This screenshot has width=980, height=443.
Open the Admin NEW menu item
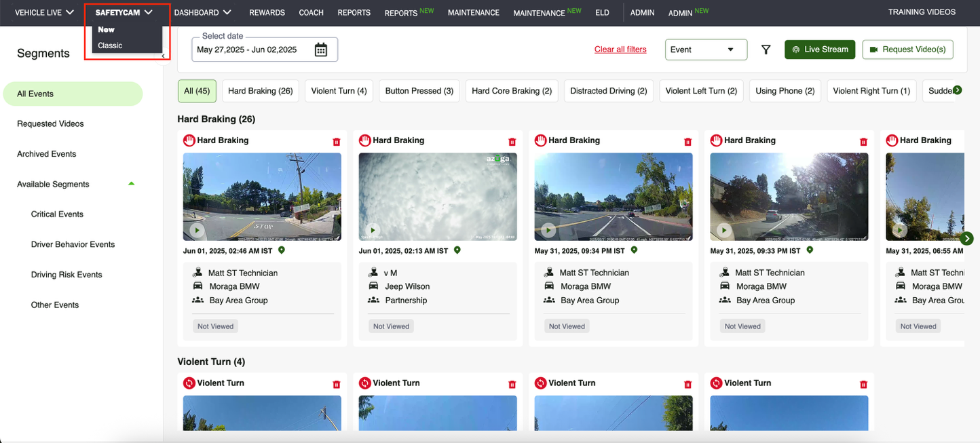pyautogui.click(x=688, y=12)
